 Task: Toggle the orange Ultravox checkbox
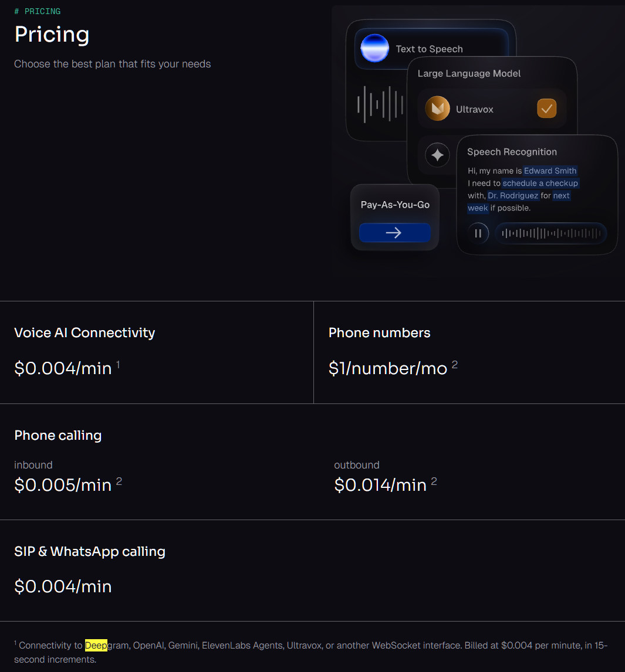pos(546,108)
